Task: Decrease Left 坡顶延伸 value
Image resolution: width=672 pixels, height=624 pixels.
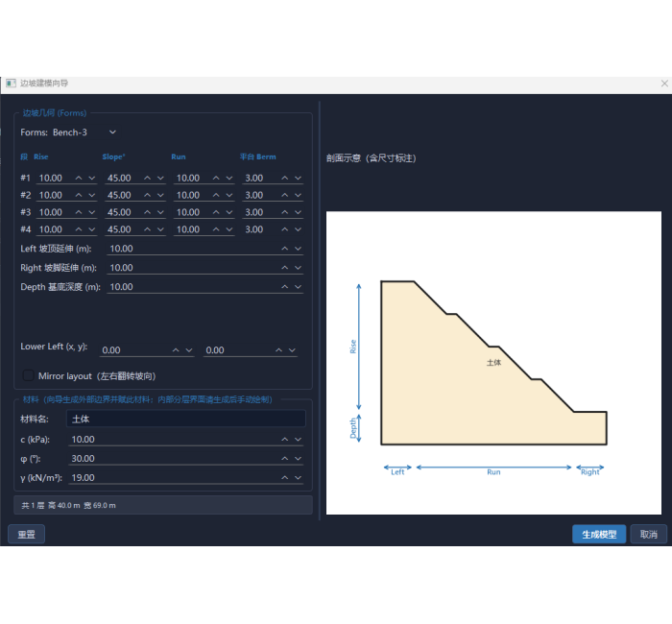Action: click(299, 249)
